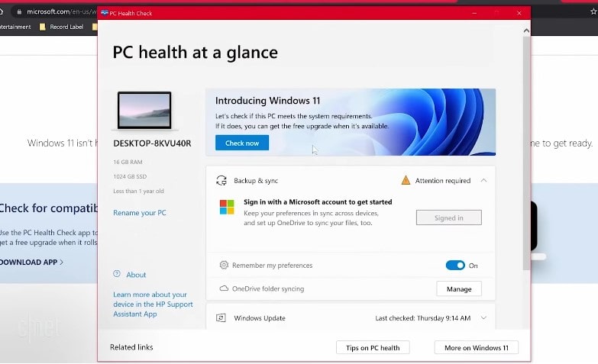Click the Check now button

pyautogui.click(x=242, y=143)
